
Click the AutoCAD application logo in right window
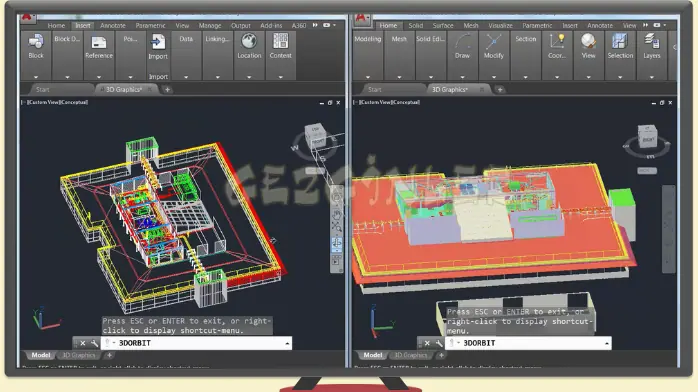(361, 18)
